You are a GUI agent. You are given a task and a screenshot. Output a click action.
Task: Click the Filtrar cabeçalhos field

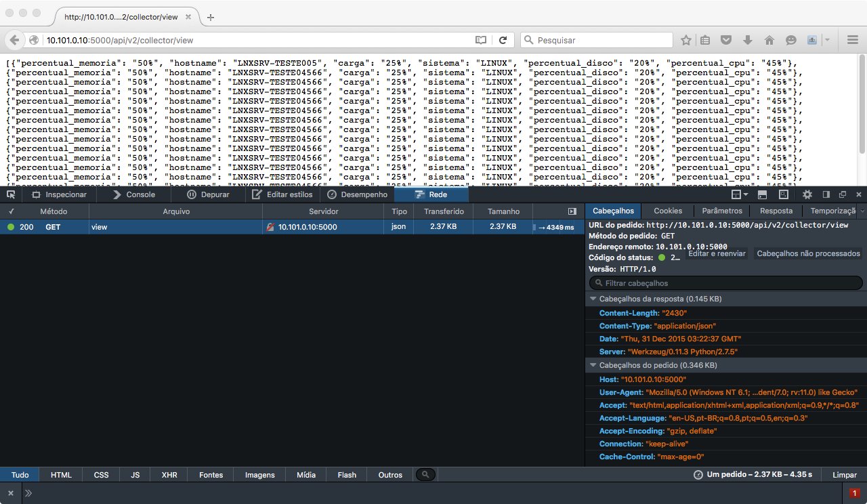click(726, 283)
